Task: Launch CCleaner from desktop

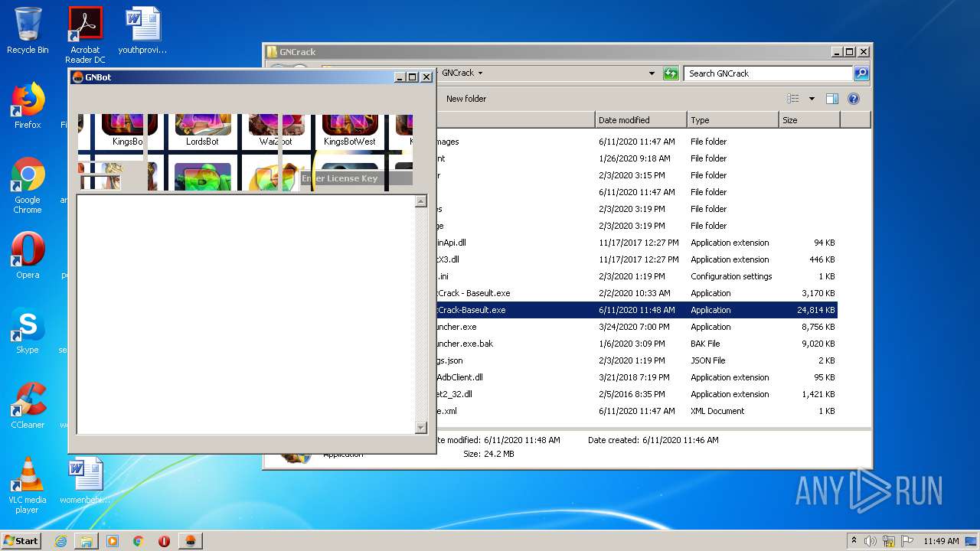Action: click(x=28, y=406)
